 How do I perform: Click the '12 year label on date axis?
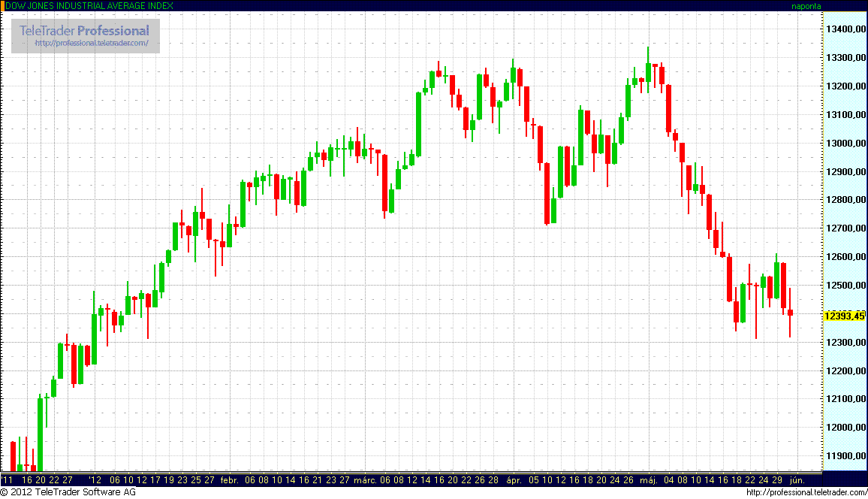pyautogui.click(x=95, y=480)
